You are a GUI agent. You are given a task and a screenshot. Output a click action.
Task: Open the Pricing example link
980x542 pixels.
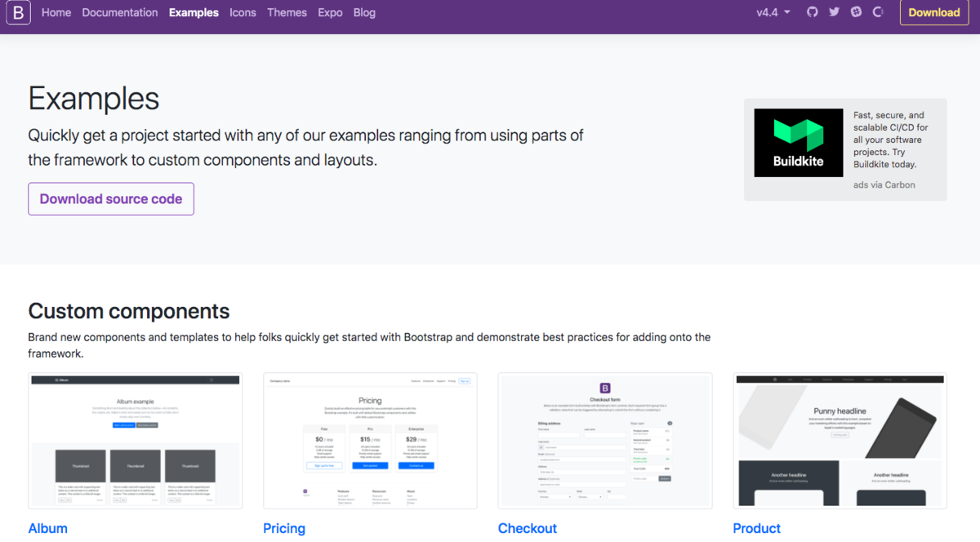coord(284,528)
